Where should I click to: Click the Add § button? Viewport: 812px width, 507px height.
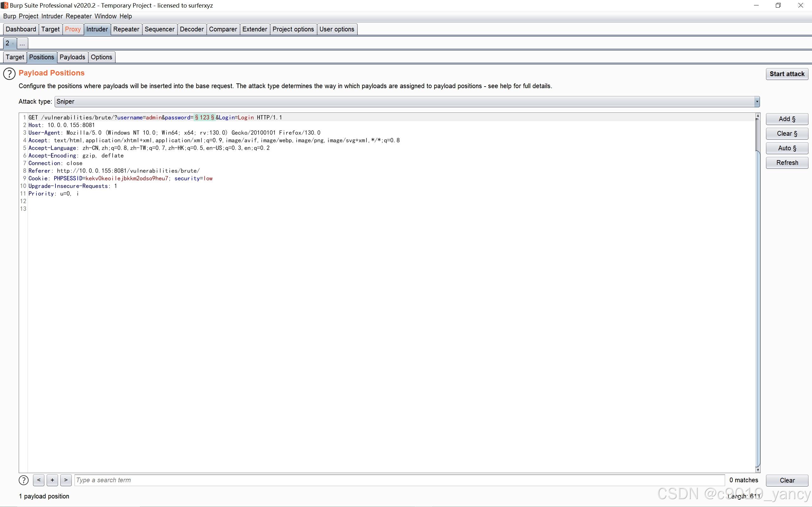787,119
